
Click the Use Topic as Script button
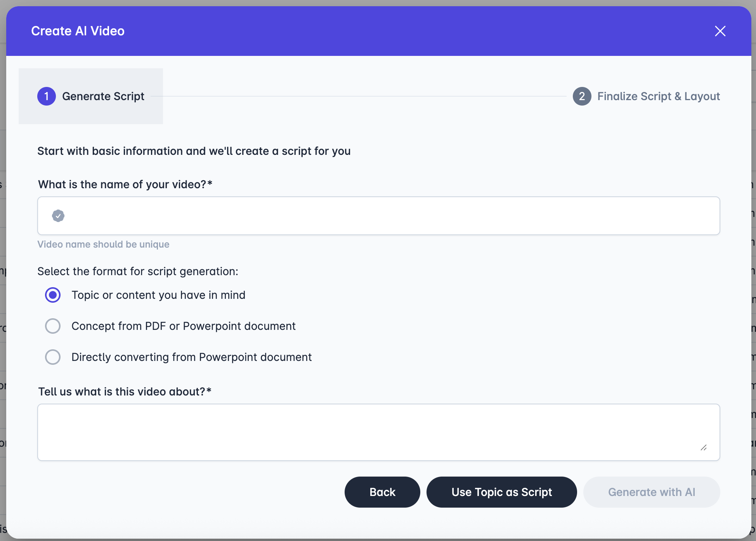(x=501, y=492)
